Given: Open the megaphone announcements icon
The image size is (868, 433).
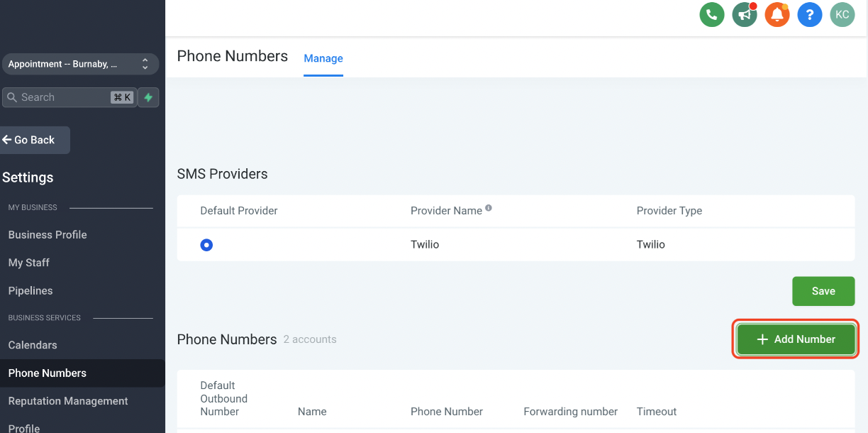Looking at the screenshot, I should [745, 14].
